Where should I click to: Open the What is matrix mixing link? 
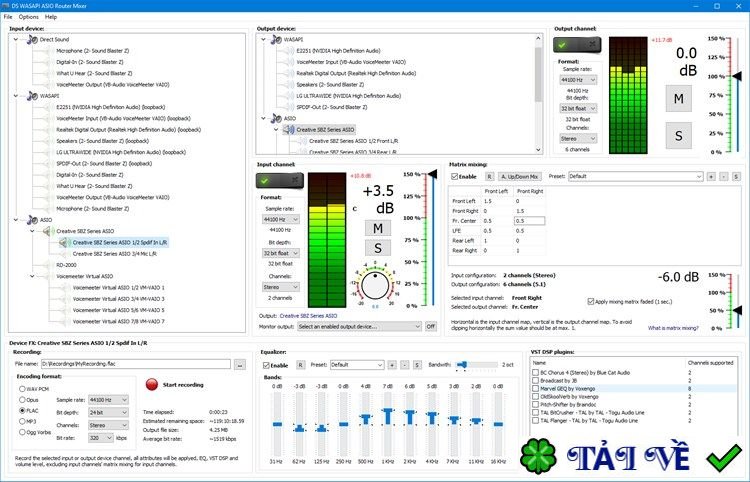click(673, 328)
